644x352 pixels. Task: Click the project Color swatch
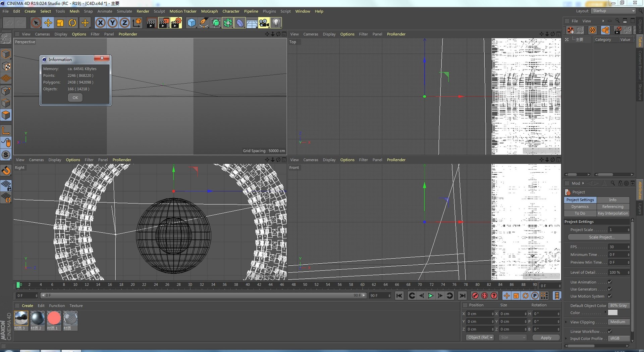pyautogui.click(x=612, y=313)
